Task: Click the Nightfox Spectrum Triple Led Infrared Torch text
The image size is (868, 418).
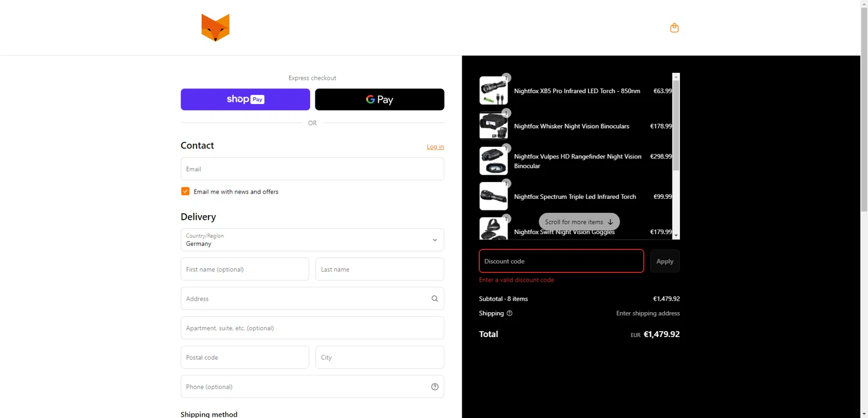Action: pyautogui.click(x=575, y=197)
